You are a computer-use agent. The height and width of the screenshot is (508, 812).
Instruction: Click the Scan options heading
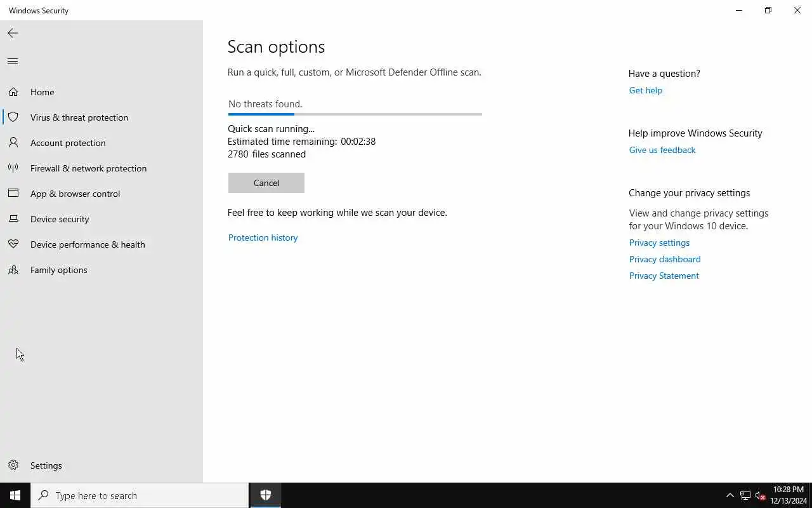[276, 47]
